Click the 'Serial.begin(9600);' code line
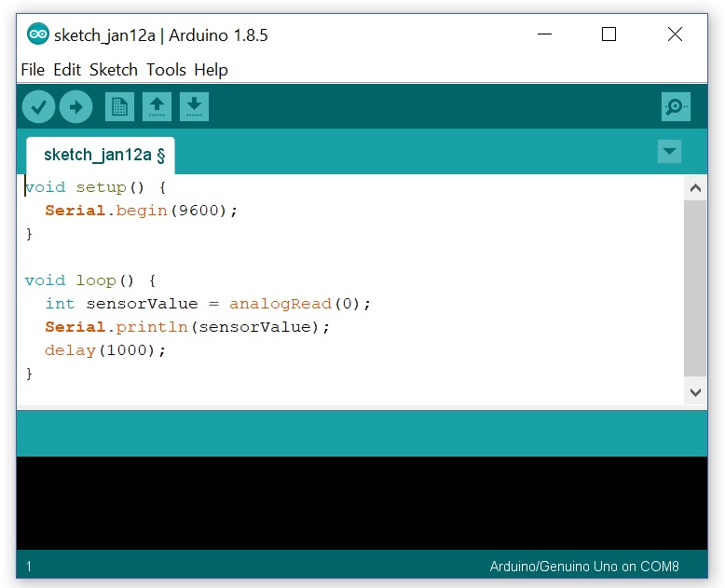Screen dimensions: 725x588 pyautogui.click(x=141, y=211)
